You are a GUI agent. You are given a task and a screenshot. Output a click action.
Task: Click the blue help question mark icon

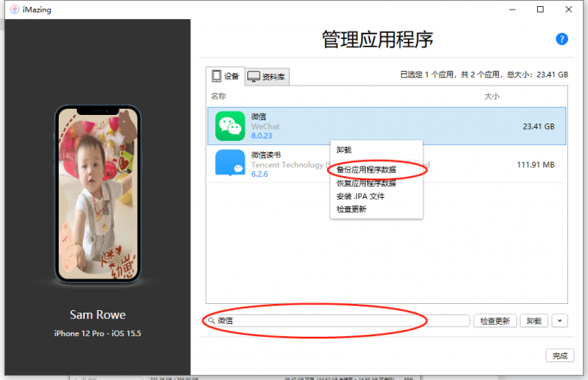[x=561, y=39]
